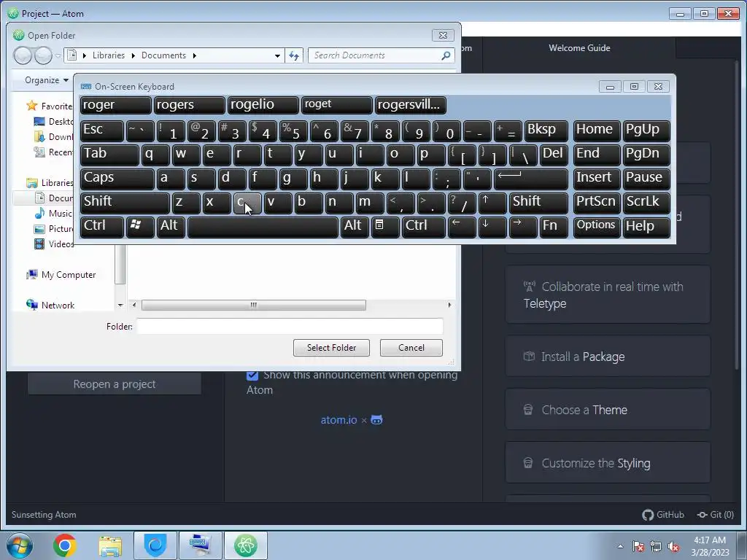
Task: Open the Windows Start menu
Action: coord(20,545)
